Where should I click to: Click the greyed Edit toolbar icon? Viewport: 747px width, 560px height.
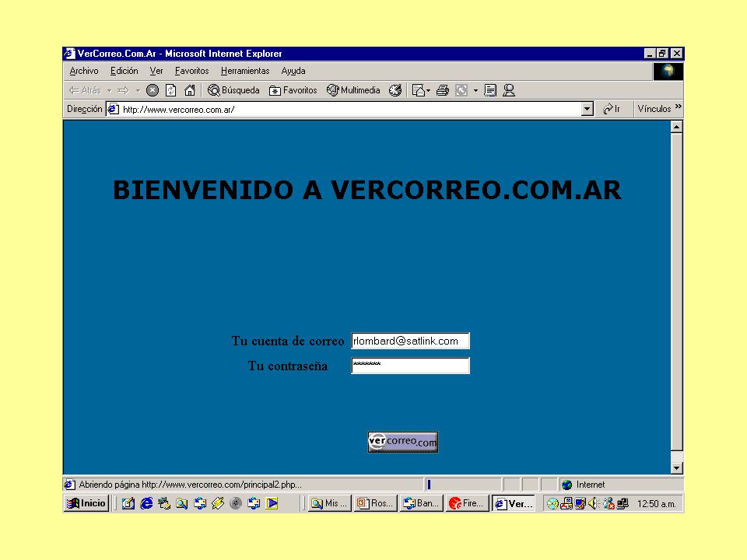[x=461, y=90]
